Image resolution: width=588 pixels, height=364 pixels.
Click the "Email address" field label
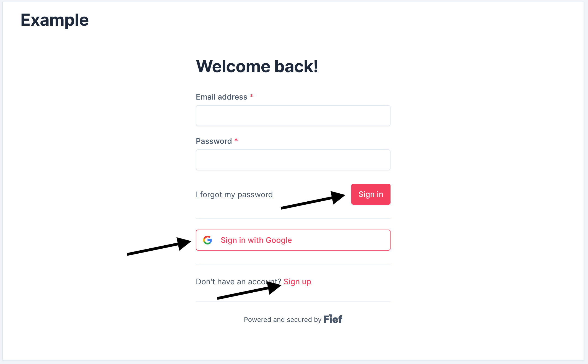222,97
